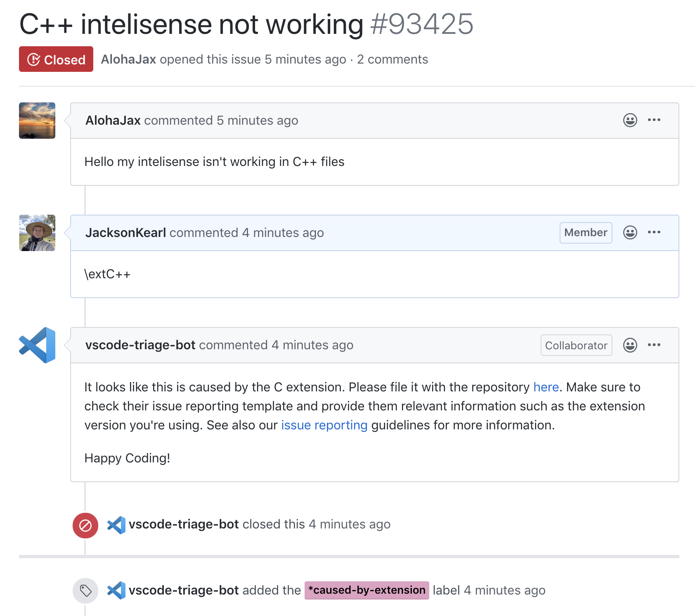Viewport: 695px width, 616px height.
Task: Click JacksonKearl's profile avatar photo
Action: pos(37,233)
